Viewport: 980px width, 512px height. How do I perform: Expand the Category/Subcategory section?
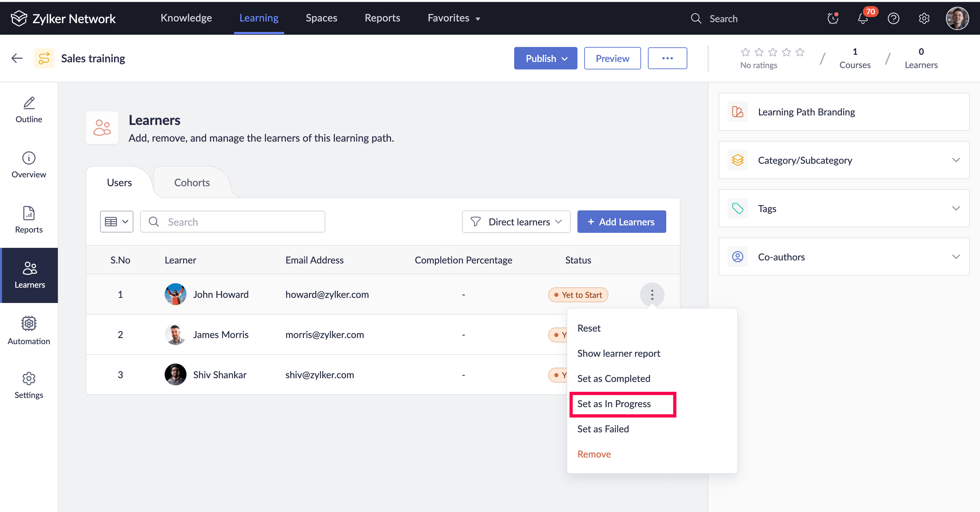coord(955,160)
